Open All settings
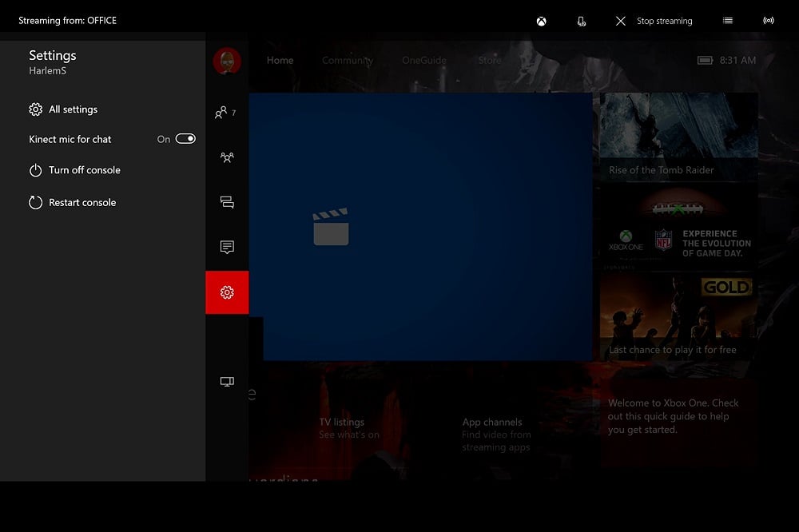Image resolution: width=799 pixels, height=532 pixels. pyautogui.click(x=63, y=109)
